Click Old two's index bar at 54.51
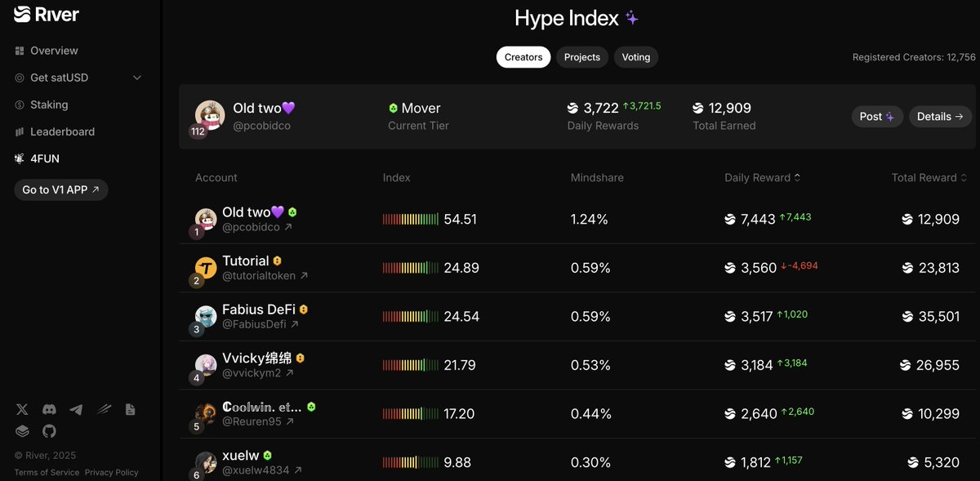 click(411, 219)
